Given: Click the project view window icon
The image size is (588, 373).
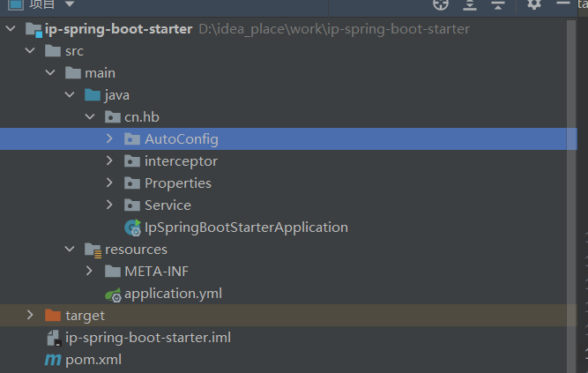Looking at the screenshot, I should [16, 4].
